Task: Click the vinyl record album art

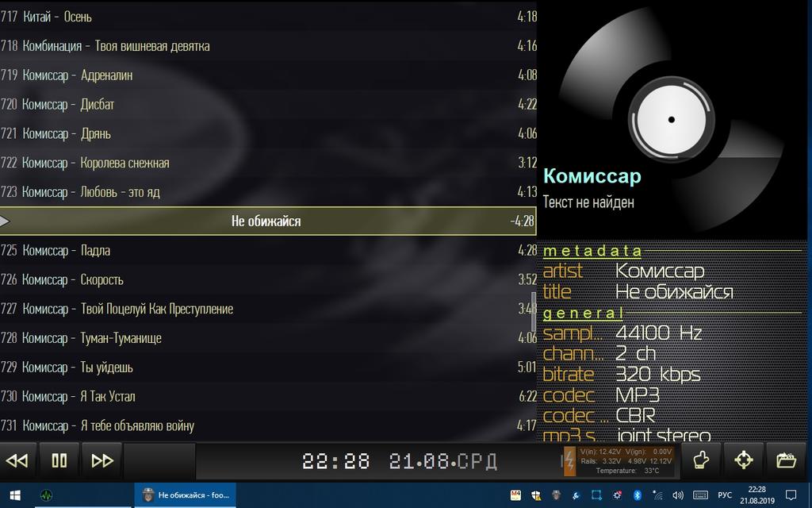Action: [671, 119]
